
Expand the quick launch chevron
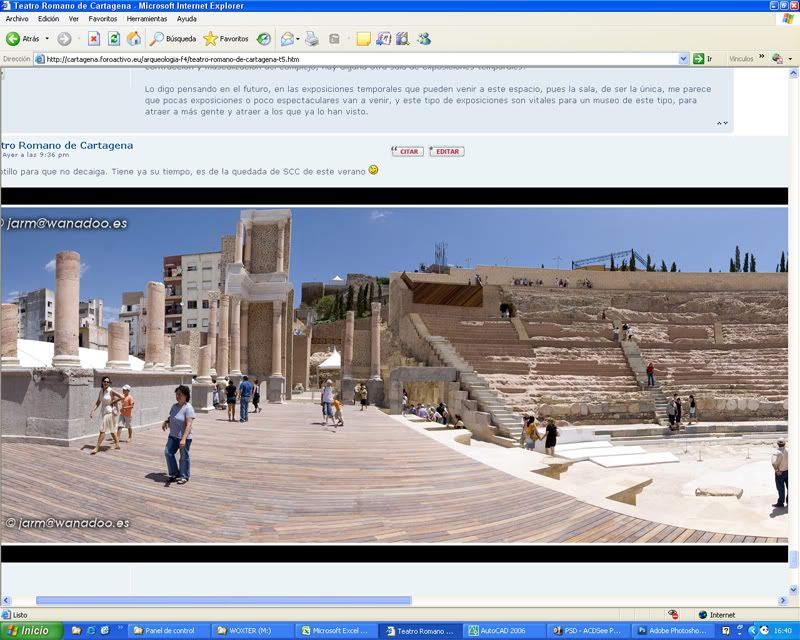[120, 628]
